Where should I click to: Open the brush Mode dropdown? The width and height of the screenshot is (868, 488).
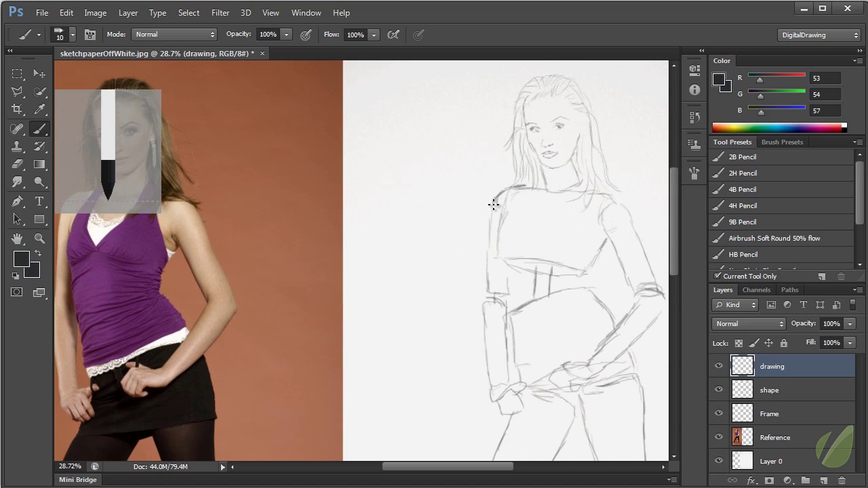(x=174, y=35)
